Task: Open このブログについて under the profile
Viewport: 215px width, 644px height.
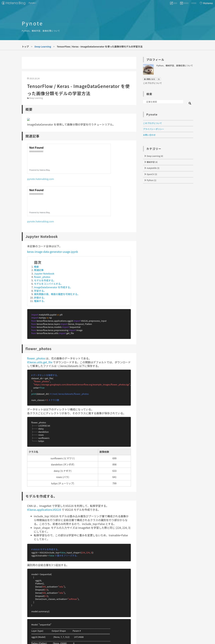Action: click(152, 83)
